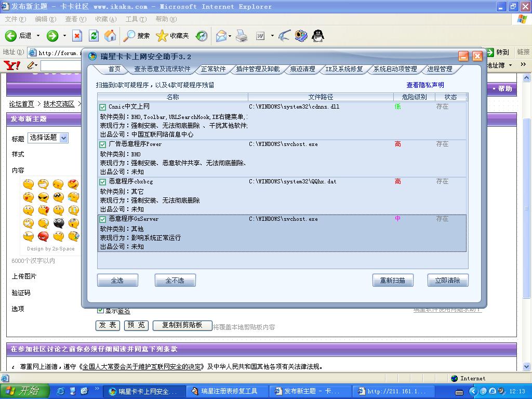Click the 开始 Start button
The height and width of the screenshot is (399, 532).
point(25,391)
